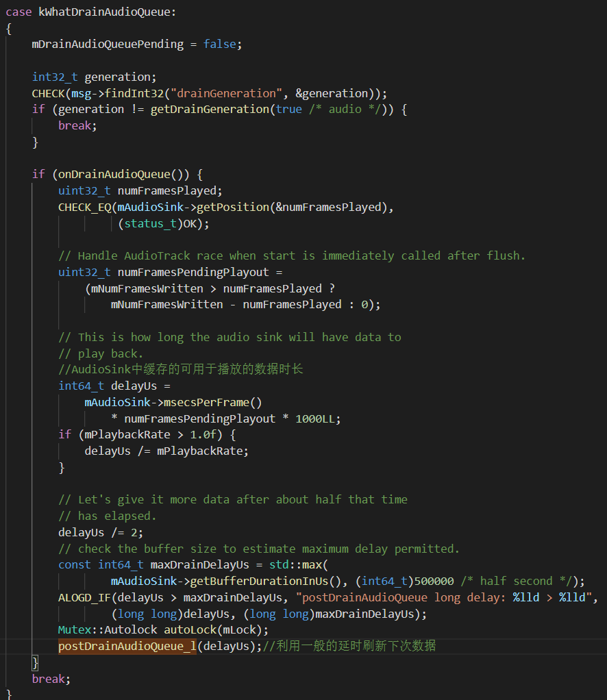Click the 'Handle AudioTrack race' comment

point(292,255)
